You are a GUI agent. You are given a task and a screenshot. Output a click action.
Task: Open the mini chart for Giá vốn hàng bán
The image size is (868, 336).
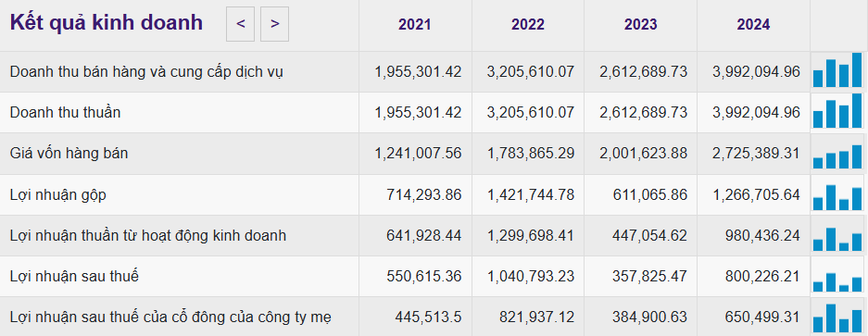837,152
